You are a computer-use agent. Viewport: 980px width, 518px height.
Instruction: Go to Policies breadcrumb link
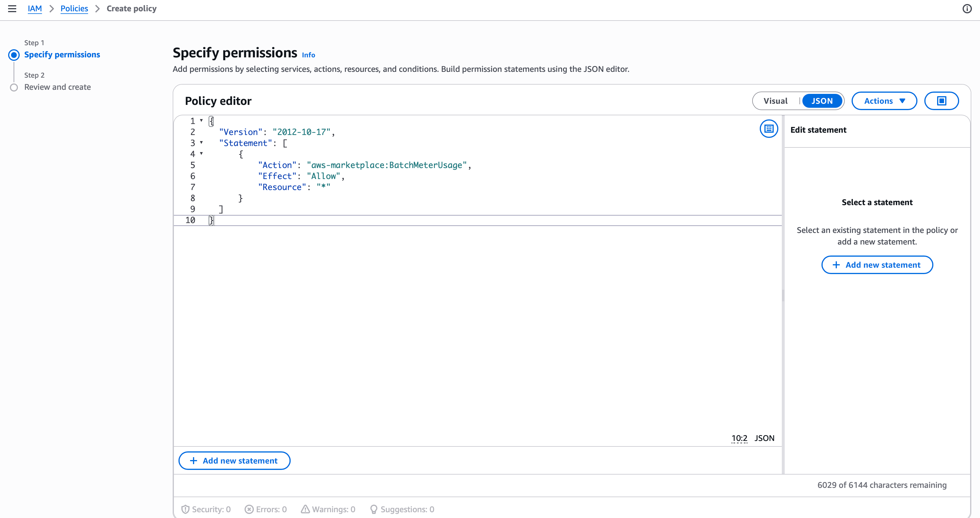(74, 8)
